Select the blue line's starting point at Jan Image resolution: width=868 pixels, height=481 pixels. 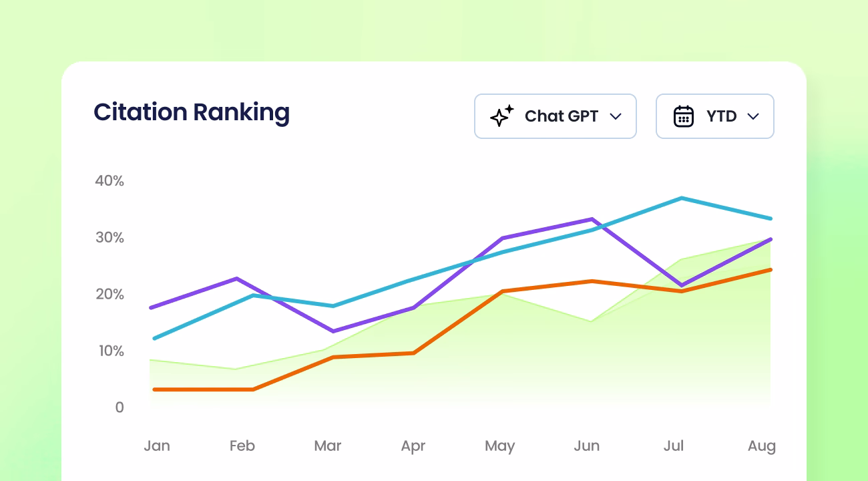click(154, 338)
